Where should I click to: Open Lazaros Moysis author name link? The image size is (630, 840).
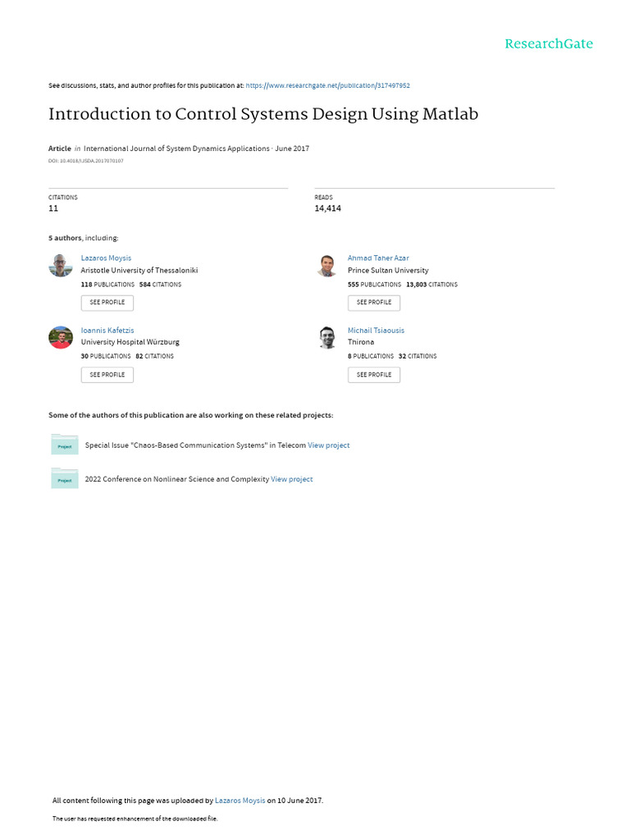pos(106,258)
